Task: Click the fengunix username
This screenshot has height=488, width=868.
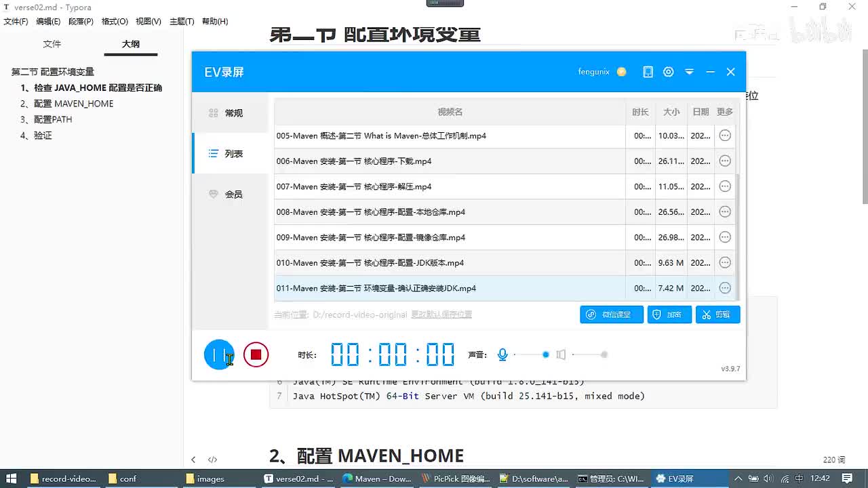Action: pos(594,72)
